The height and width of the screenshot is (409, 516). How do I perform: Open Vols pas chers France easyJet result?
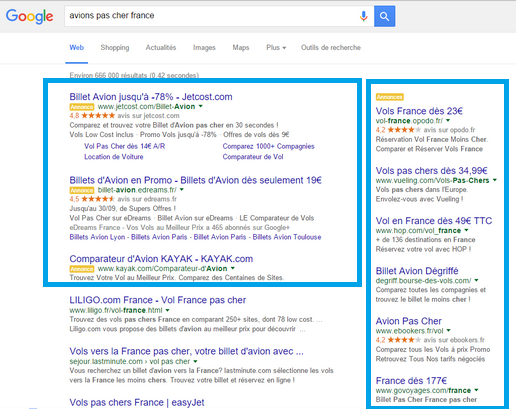[x=137, y=402]
